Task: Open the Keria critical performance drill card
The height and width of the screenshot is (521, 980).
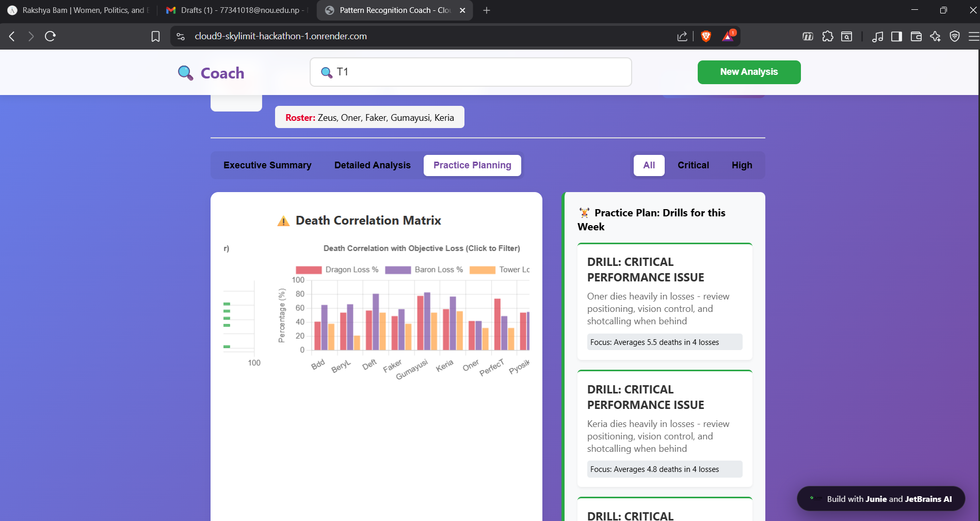Action: [665, 429]
